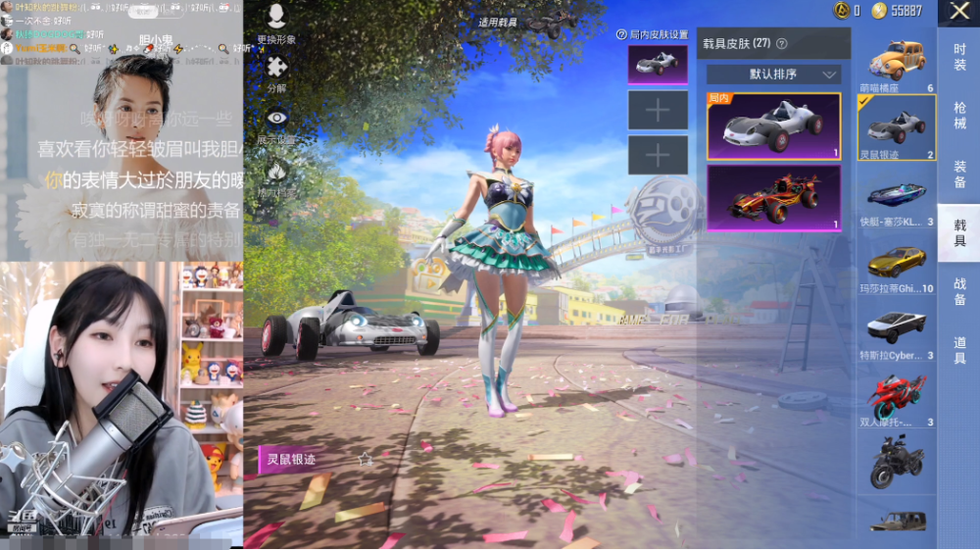Screen dimensions: 980x550
Task: Click the 局内皮肤设置 label
Action: [x=659, y=34]
